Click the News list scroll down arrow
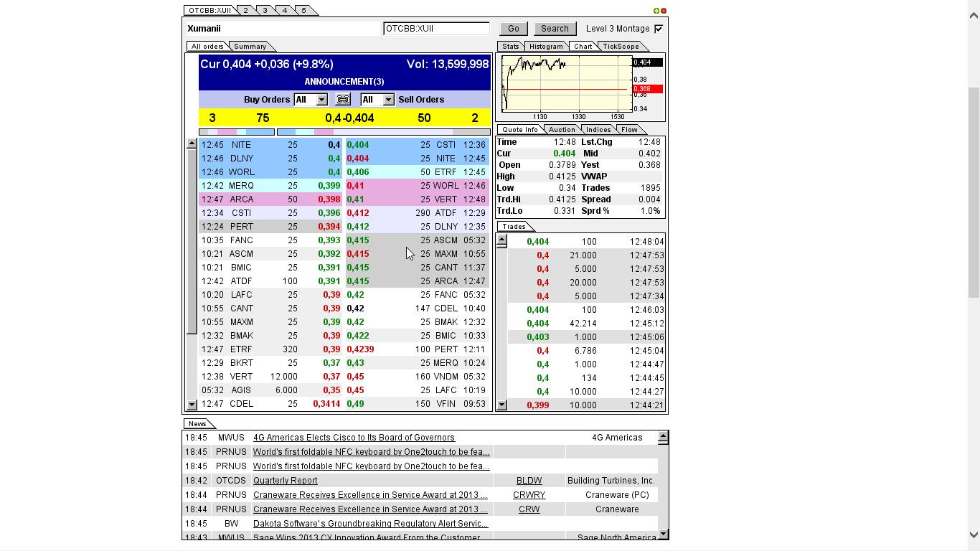 (x=663, y=534)
